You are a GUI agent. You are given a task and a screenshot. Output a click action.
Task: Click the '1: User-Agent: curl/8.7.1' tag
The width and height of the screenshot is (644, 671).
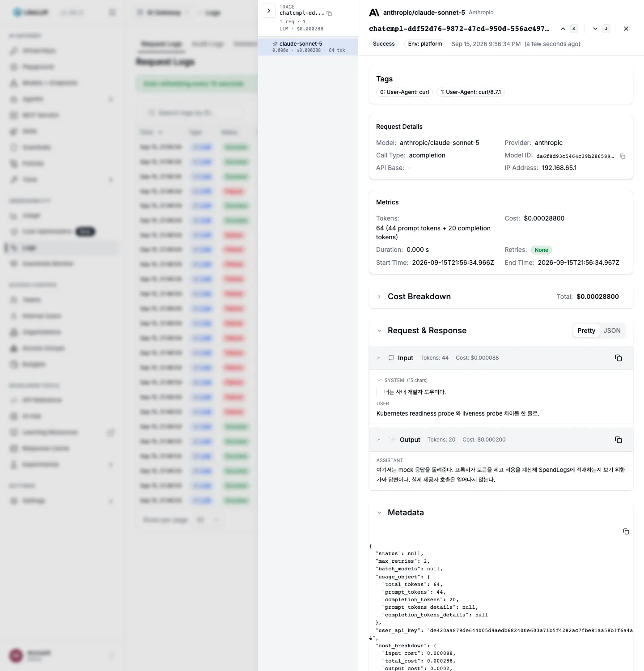click(470, 92)
